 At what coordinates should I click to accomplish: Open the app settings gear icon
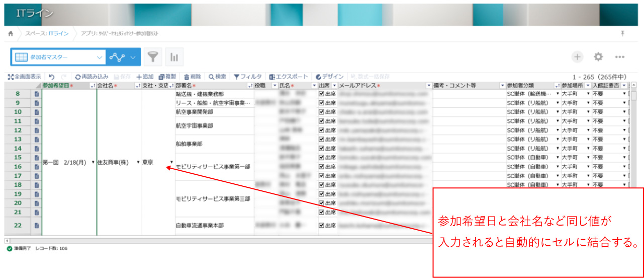598,57
